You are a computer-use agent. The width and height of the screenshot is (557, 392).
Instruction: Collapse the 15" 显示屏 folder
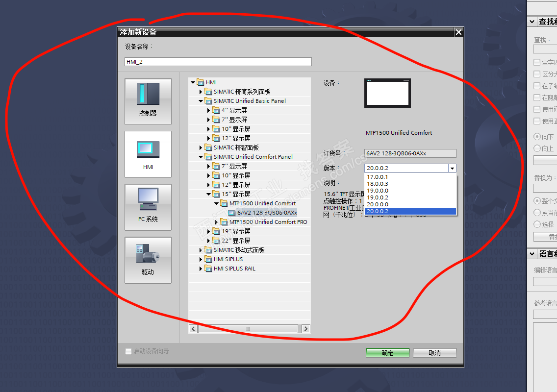208,194
